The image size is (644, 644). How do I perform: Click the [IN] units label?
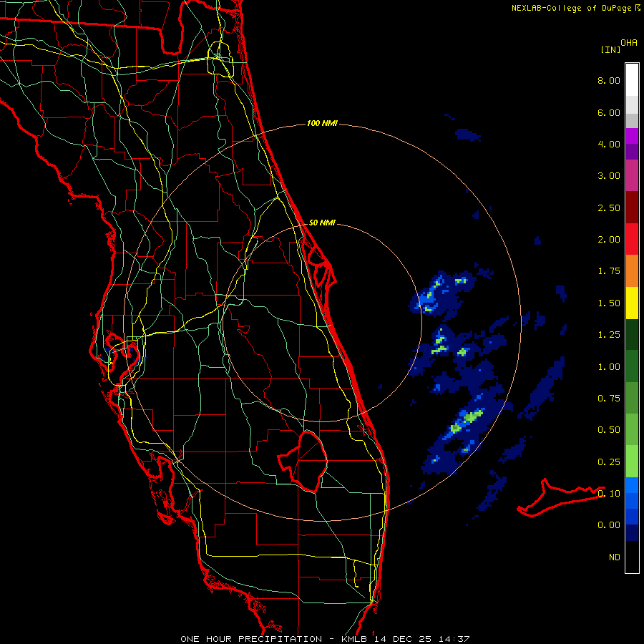[x=610, y=49]
